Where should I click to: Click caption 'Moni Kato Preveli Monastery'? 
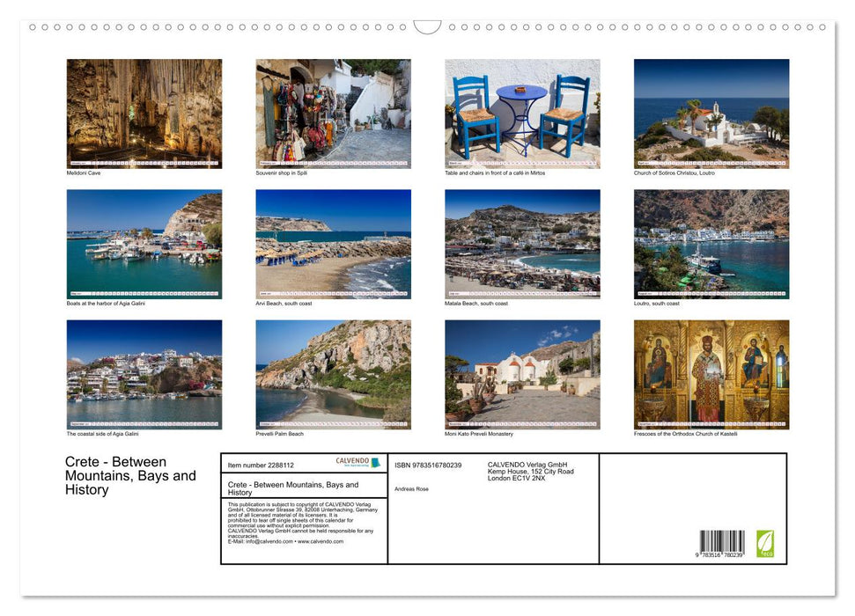[x=479, y=434]
